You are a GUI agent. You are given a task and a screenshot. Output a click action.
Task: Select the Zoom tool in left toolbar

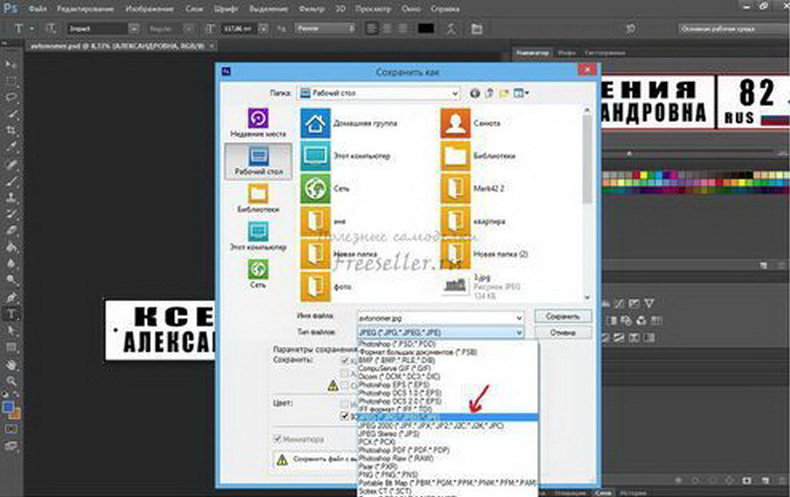coord(11,381)
